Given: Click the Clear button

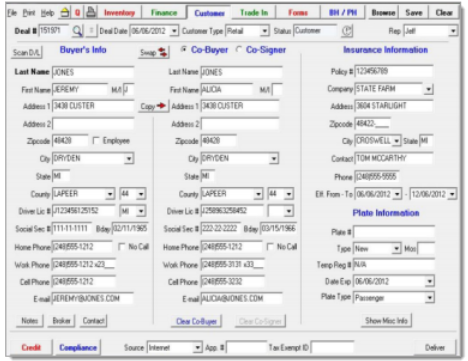Looking at the screenshot, I should click(444, 13).
